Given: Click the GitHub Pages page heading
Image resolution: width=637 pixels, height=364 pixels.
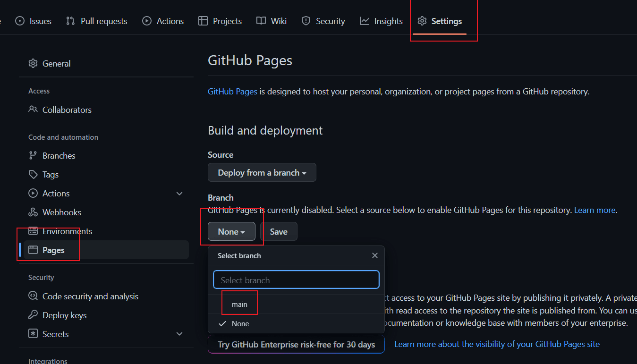Looking at the screenshot, I should (x=250, y=60).
